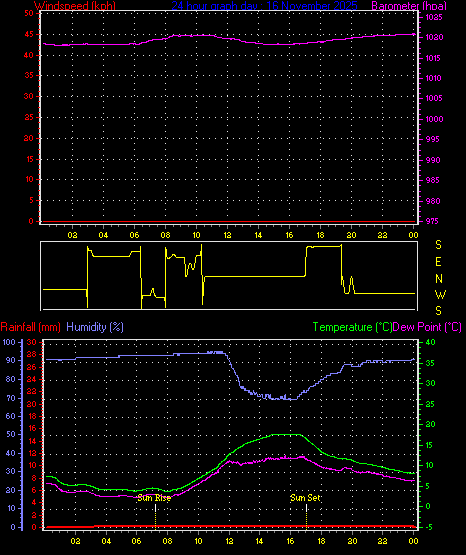The image size is (466, 555).
Task: Click the 24 hour graph date title
Action: pos(264,6)
